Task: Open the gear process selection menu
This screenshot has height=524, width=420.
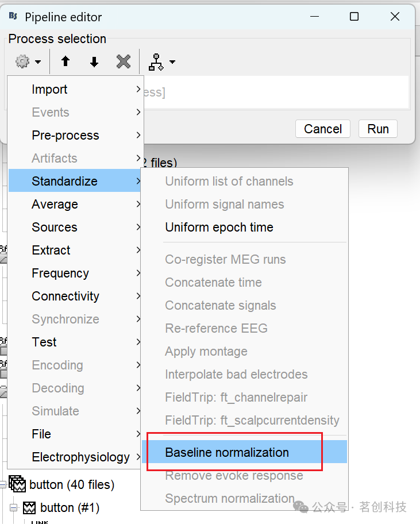Action: click(23, 61)
